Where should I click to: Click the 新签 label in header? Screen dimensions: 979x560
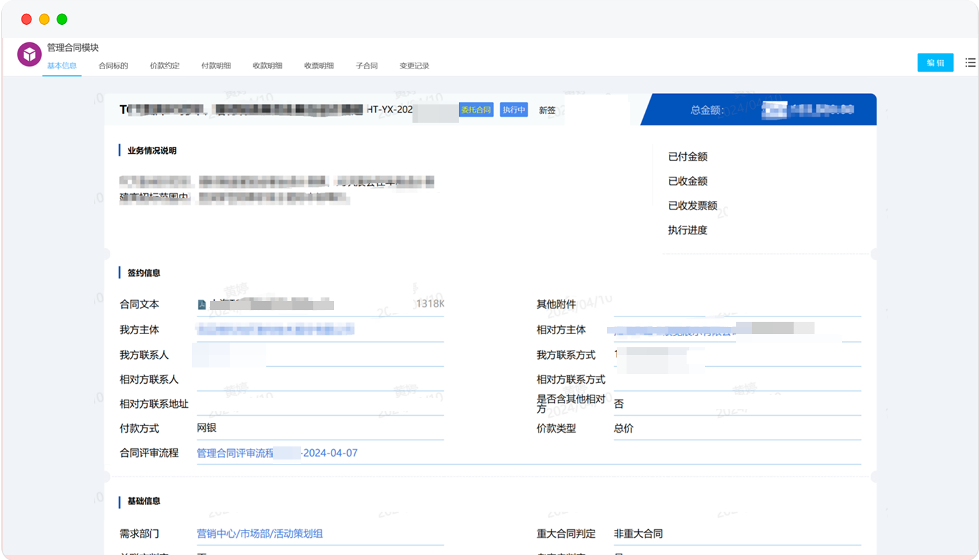pyautogui.click(x=547, y=110)
